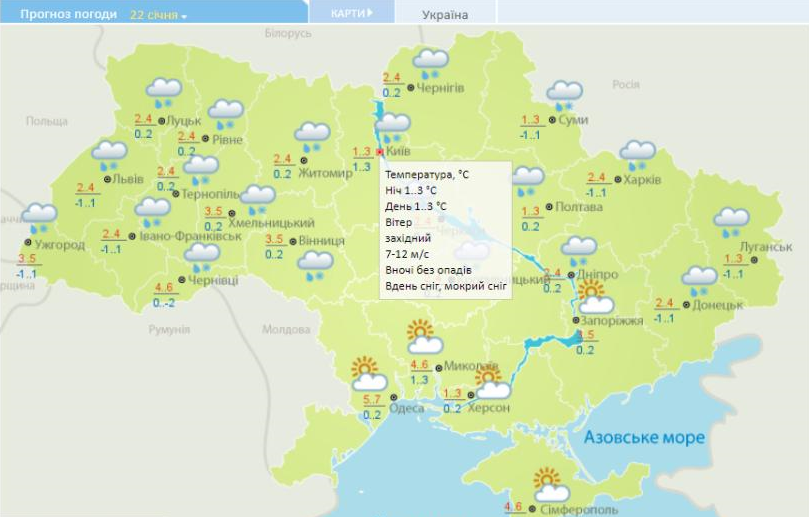Click the weather icon above Харків
809x517 pixels.
pyautogui.click(x=637, y=154)
